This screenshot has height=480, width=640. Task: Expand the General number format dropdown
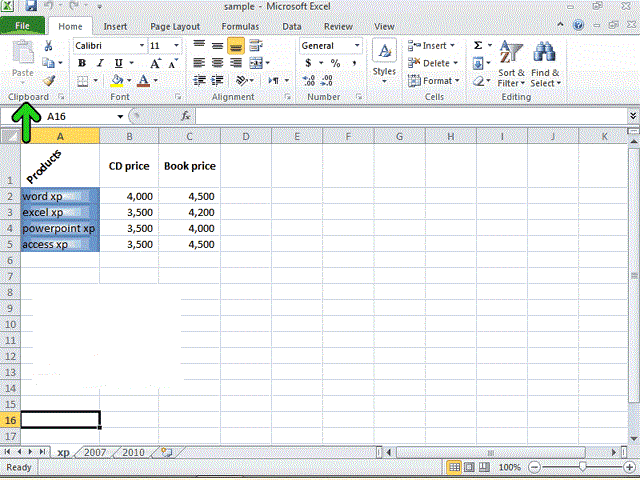click(357, 46)
